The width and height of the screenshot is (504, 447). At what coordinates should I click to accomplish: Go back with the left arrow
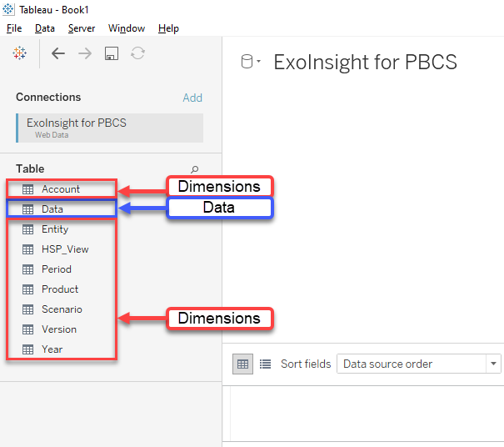tap(58, 53)
